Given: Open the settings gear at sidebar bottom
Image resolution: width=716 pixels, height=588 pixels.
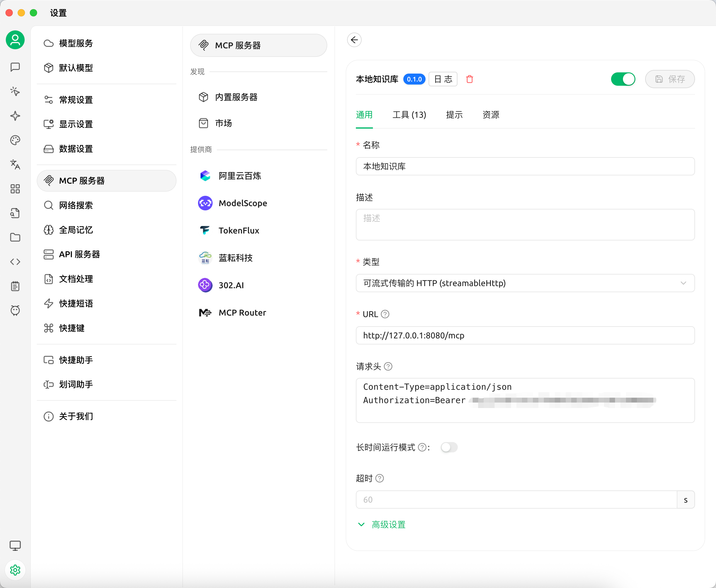Looking at the screenshot, I should [15, 570].
